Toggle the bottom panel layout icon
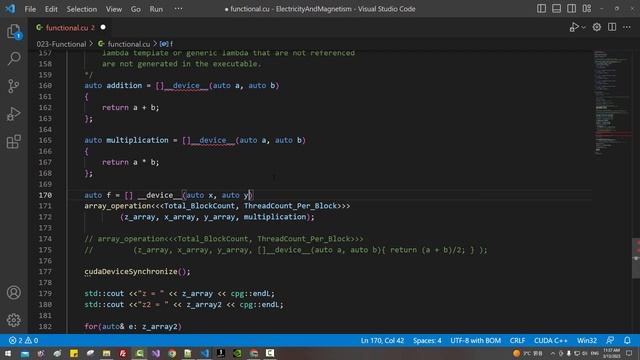 [x=556, y=9]
